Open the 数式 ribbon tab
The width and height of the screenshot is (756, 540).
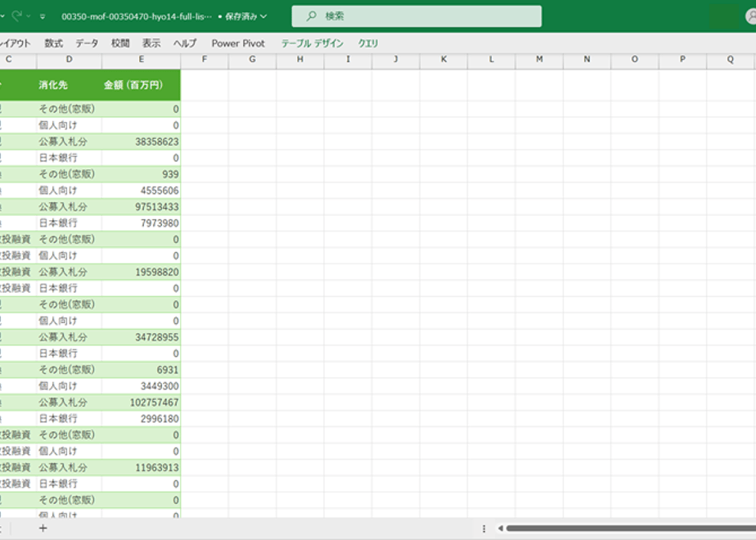point(53,43)
